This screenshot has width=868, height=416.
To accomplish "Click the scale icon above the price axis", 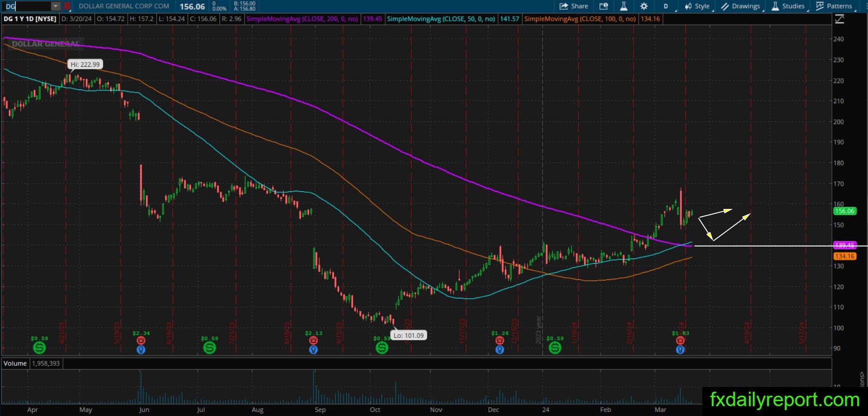I will 839,19.
